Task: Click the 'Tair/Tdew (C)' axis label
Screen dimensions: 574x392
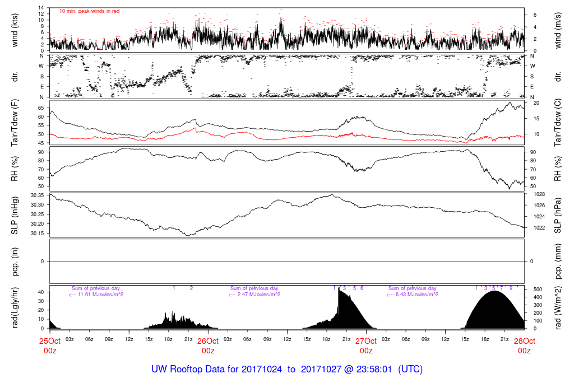Action: point(558,123)
